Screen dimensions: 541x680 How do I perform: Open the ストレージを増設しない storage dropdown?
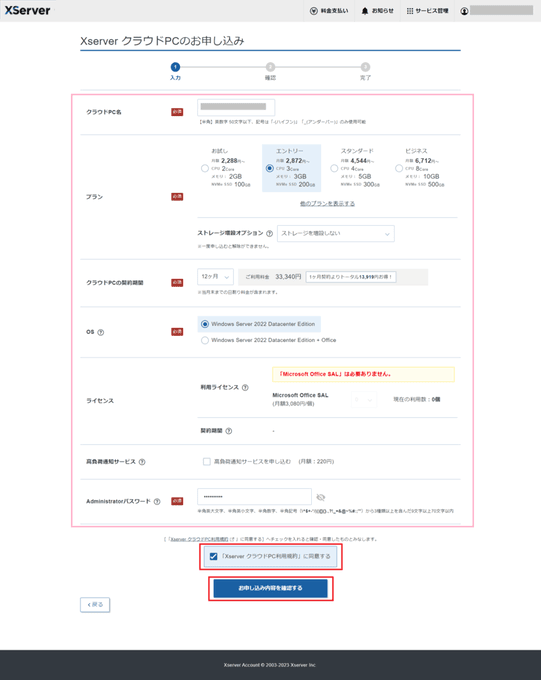click(336, 233)
